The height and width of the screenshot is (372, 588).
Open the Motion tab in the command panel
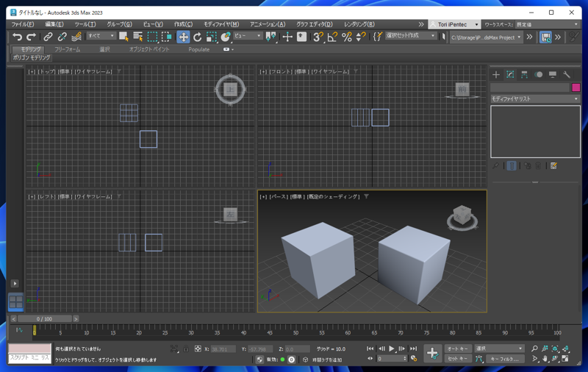(x=539, y=75)
